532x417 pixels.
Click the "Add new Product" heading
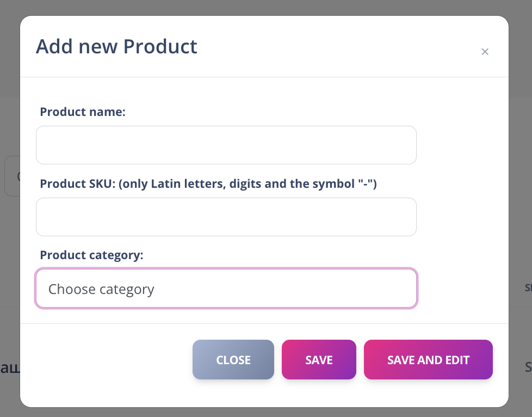pos(116,47)
